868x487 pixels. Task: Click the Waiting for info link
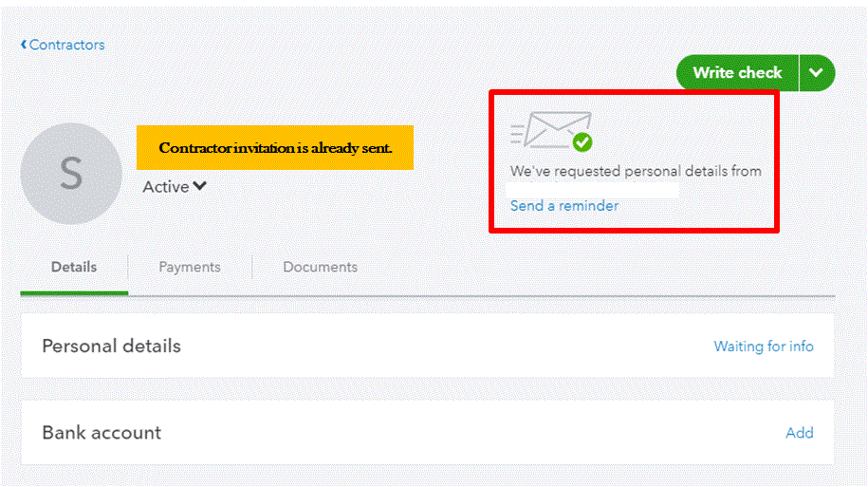tap(764, 347)
